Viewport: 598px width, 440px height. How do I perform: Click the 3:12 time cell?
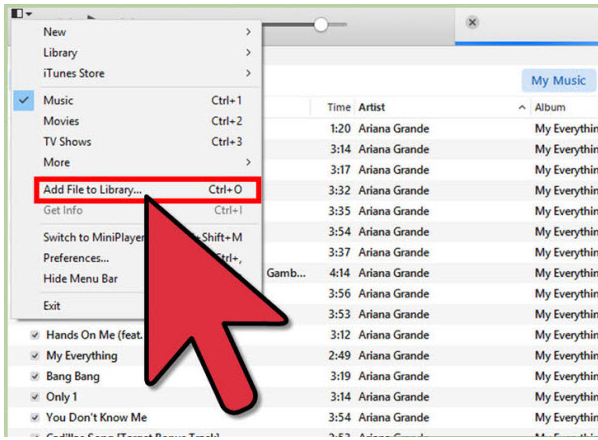(x=340, y=335)
